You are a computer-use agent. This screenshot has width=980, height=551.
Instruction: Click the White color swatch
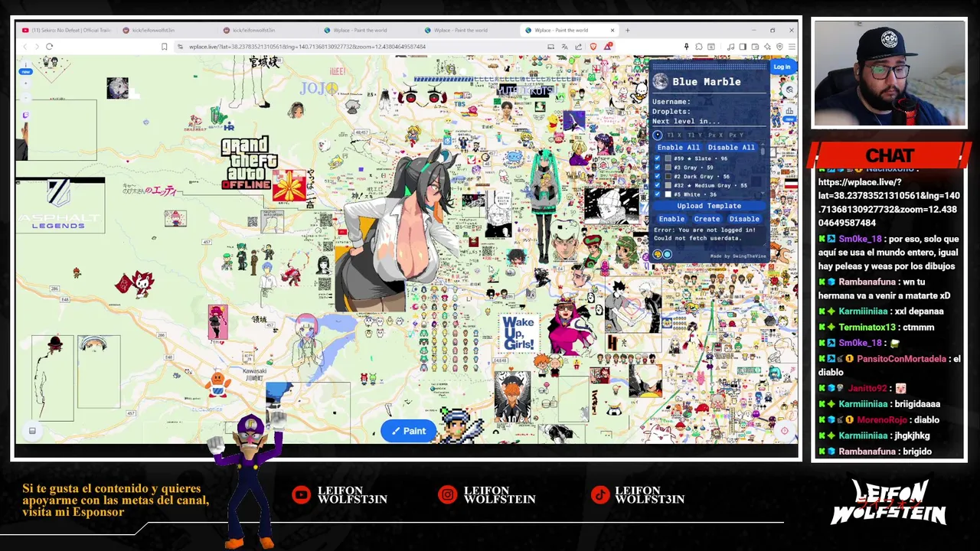click(x=668, y=194)
